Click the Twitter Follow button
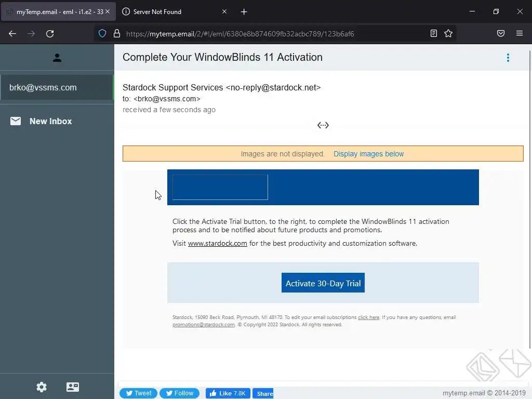532x399 pixels. [x=179, y=393]
